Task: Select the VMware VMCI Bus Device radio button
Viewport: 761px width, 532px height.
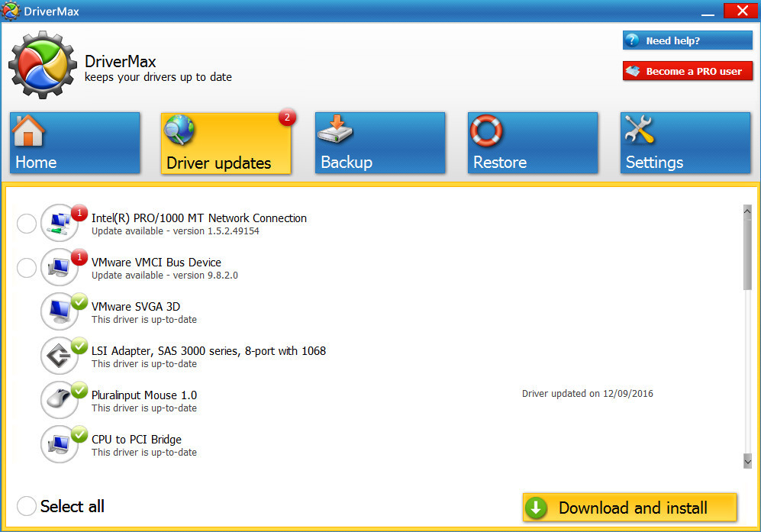Action: pyautogui.click(x=27, y=268)
